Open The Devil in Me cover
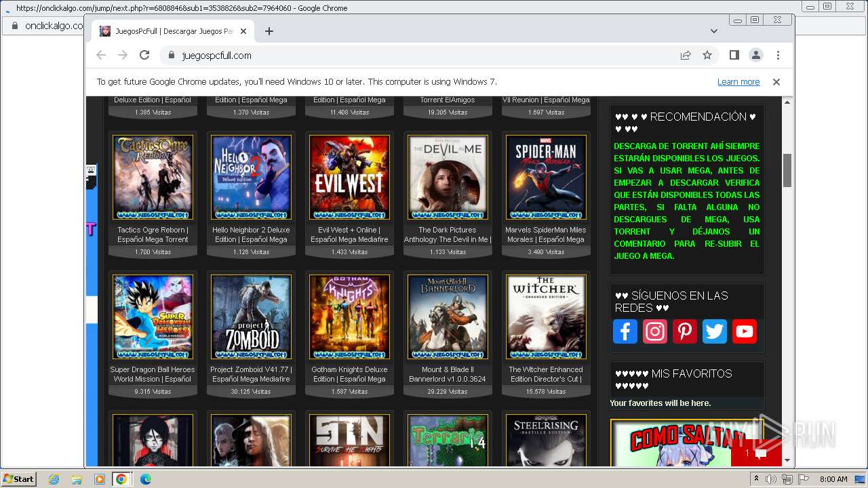The image size is (868, 488). pyautogui.click(x=448, y=178)
